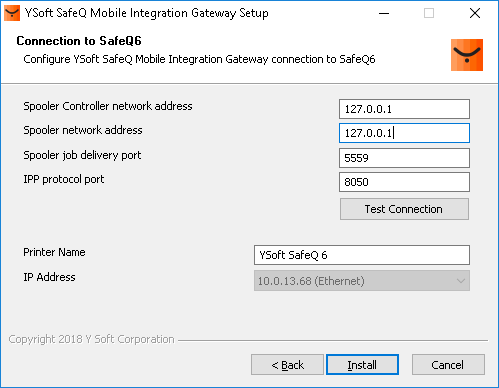Click the Spooler Controller network address label
The width and height of the screenshot is (499, 388).
[108, 106]
